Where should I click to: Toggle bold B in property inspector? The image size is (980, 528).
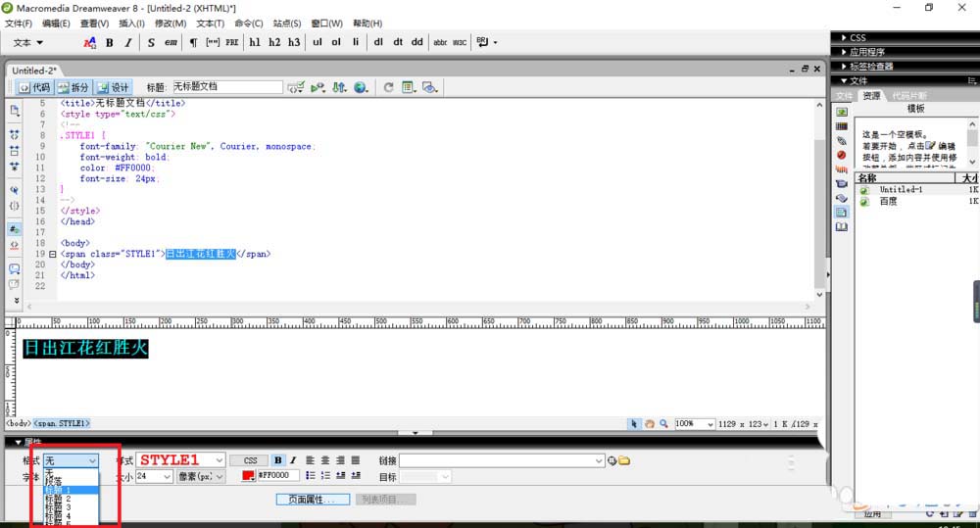278,459
